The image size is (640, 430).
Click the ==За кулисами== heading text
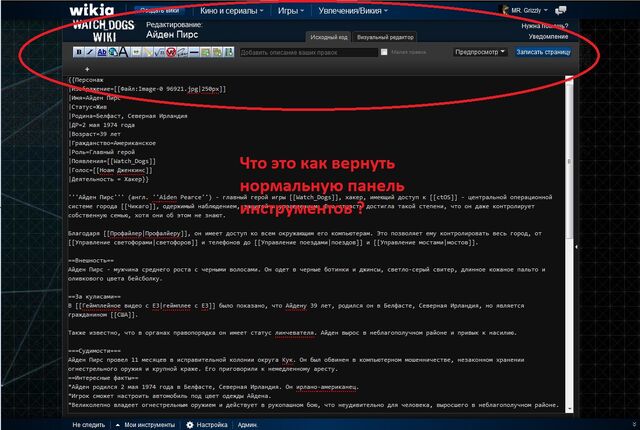[94, 297]
